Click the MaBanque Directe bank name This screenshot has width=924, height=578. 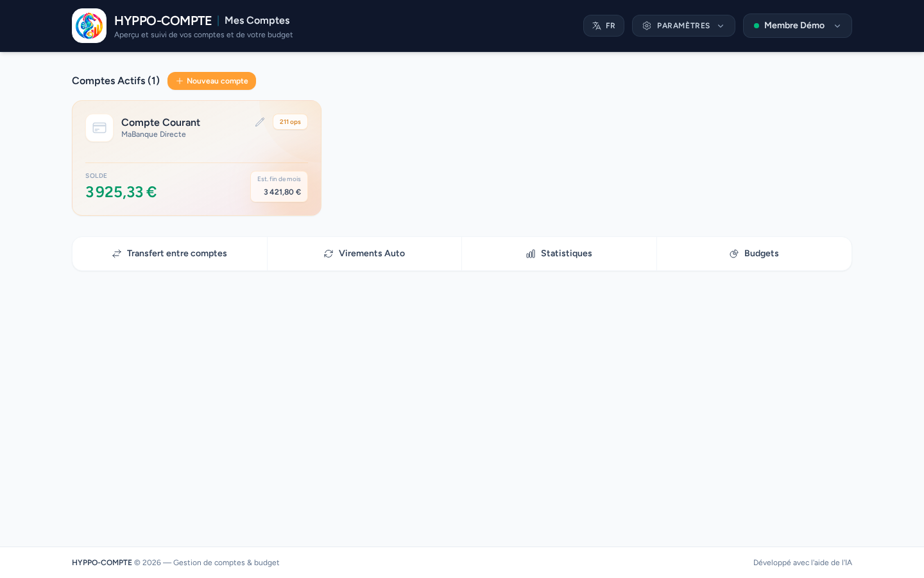pos(153,134)
